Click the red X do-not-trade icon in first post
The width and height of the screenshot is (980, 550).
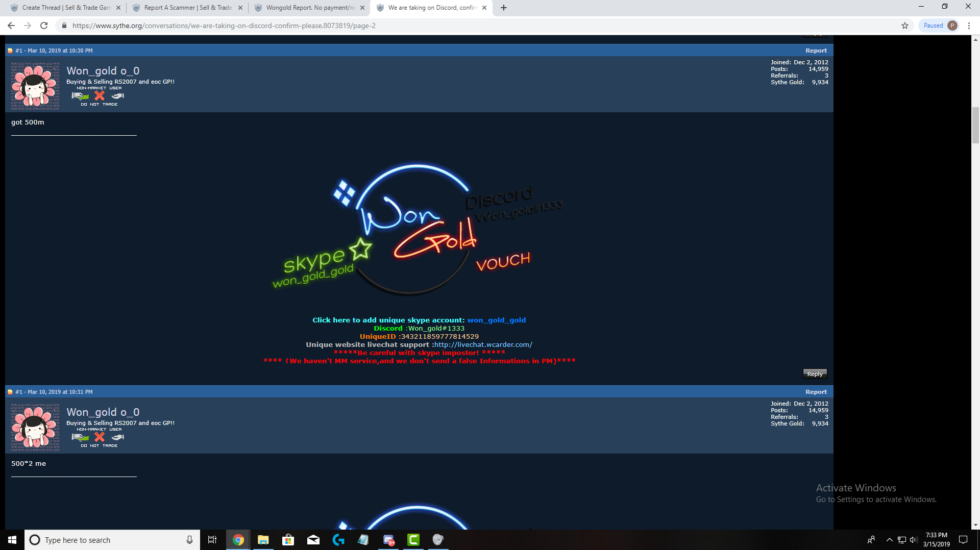point(100,96)
